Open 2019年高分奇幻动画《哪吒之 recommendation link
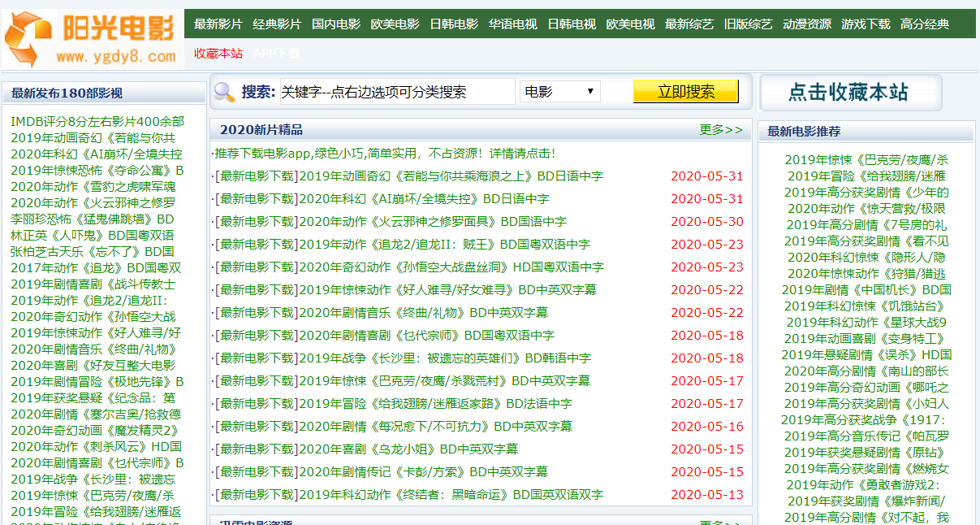 [x=866, y=387]
